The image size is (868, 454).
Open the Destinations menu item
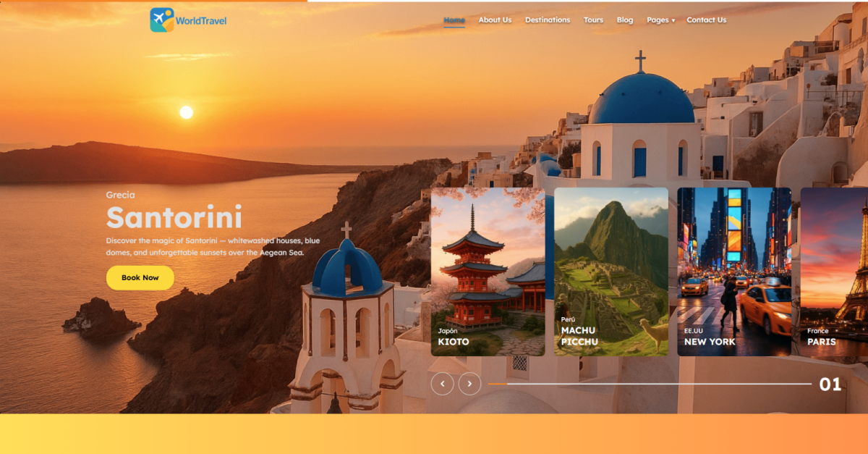548,20
